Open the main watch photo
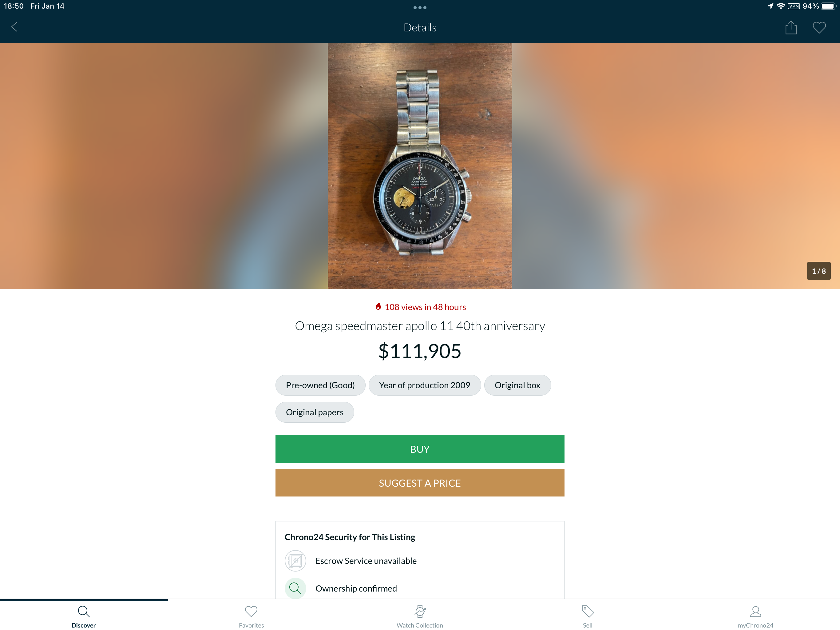This screenshot has height=630, width=840. [x=420, y=166]
